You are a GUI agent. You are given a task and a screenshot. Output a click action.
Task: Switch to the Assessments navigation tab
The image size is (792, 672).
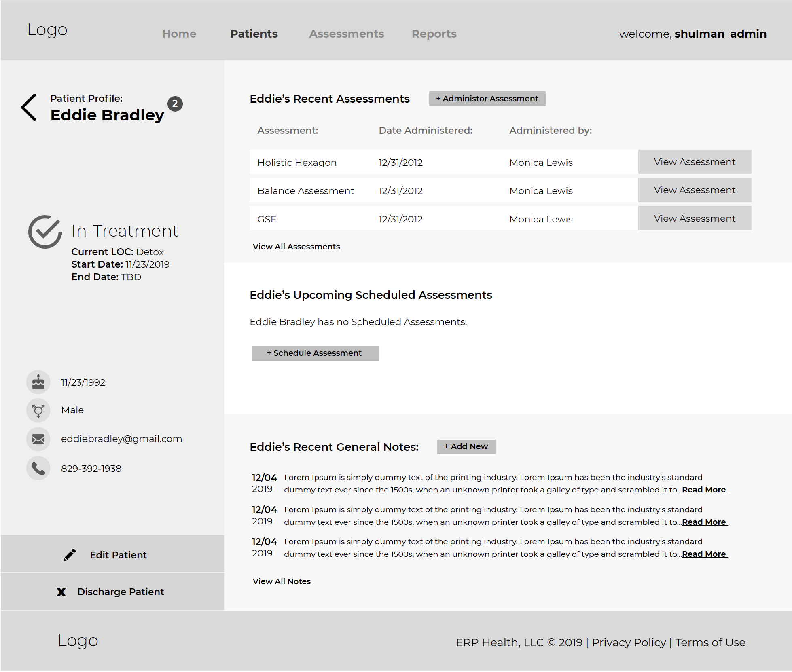coord(346,34)
